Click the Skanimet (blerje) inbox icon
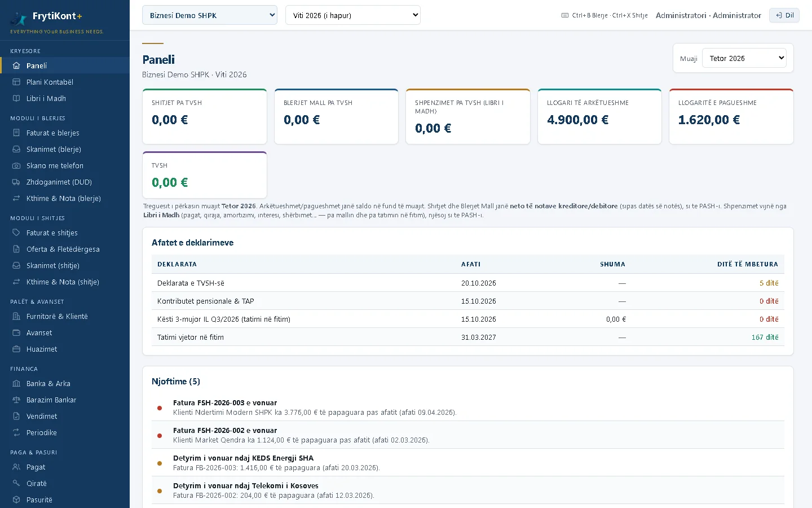812x508 pixels. (16, 149)
